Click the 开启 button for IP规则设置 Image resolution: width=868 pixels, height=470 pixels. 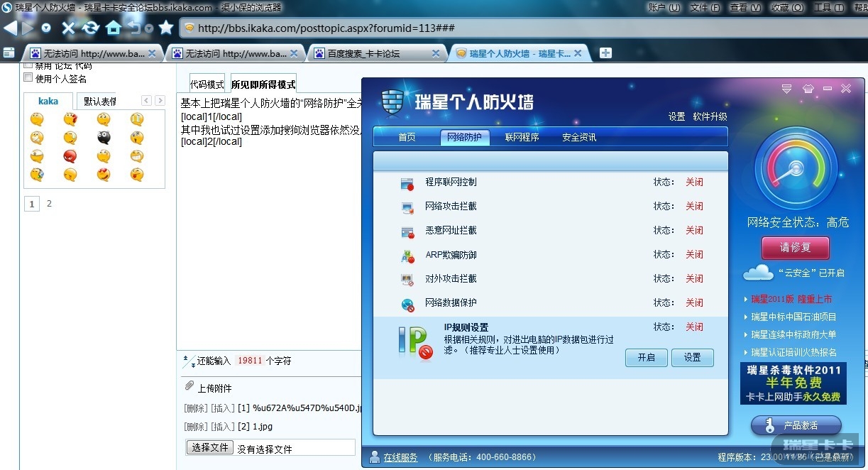647,357
